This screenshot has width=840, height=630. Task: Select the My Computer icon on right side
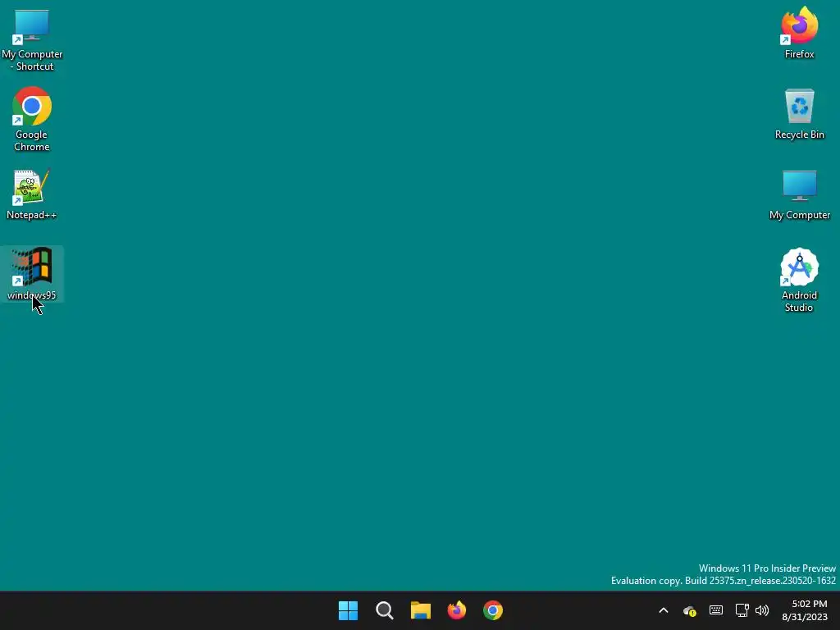coord(799,195)
